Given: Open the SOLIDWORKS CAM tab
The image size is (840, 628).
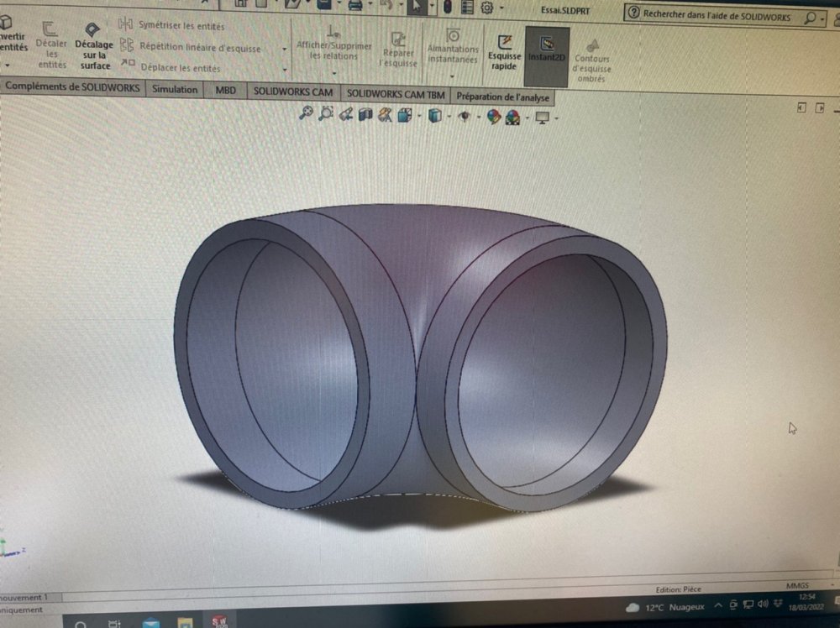Looking at the screenshot, I should [293, 92].
